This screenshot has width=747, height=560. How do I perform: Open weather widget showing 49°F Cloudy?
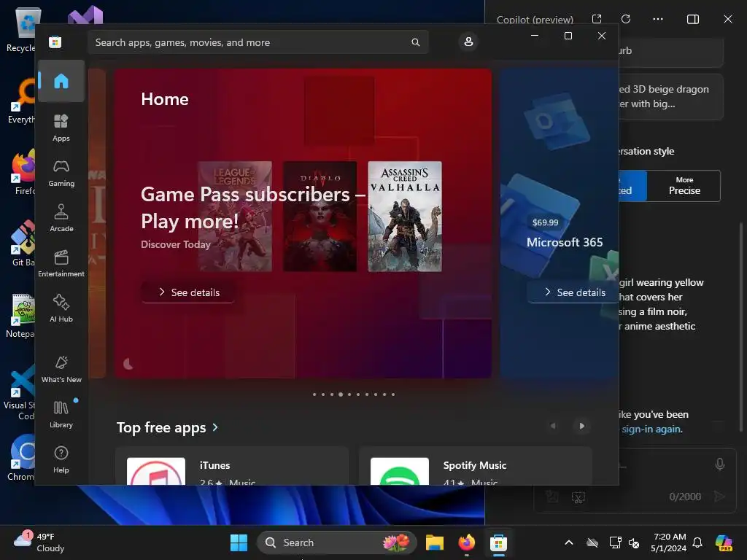point(39,542)
